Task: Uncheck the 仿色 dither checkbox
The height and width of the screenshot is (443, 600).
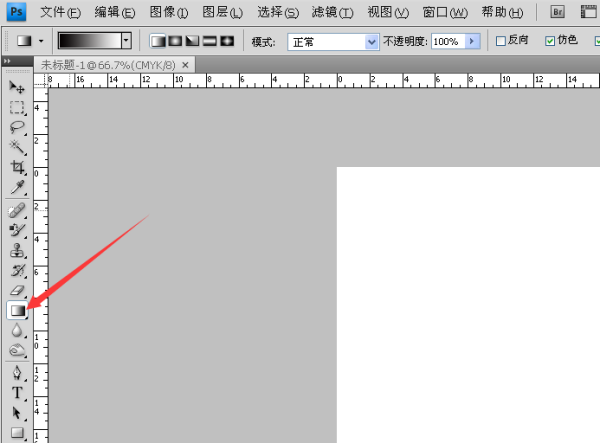Action: pyautogui.click(x=550, y=41)
